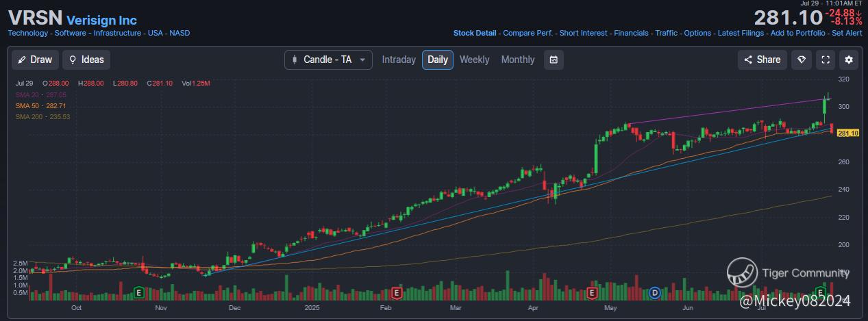868x321 pixels.
Task: Click the diamond premium icon
Action: (801, 60)
